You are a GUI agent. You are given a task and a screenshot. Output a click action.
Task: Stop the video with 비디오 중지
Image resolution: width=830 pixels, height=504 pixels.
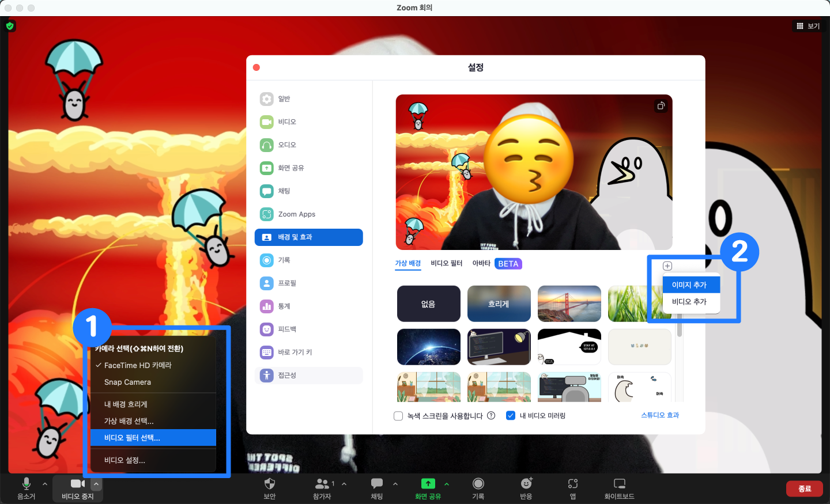[77, 488]
